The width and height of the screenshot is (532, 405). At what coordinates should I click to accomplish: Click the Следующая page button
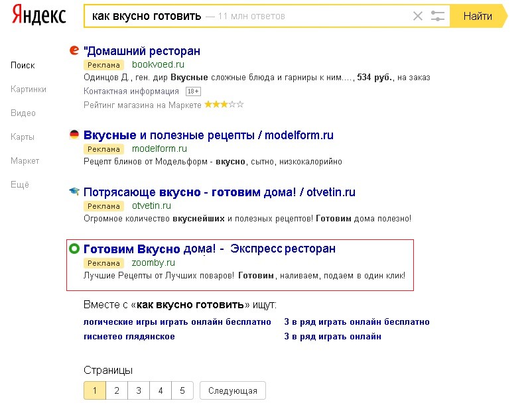click(x=232, y=390)
